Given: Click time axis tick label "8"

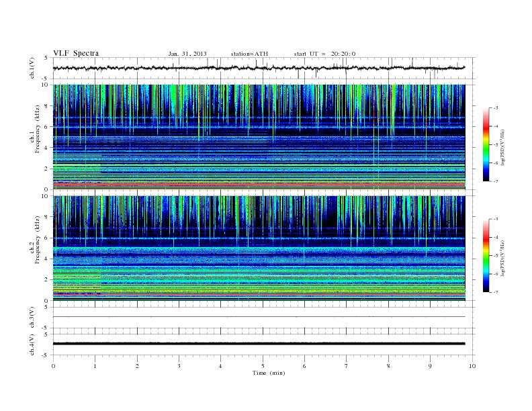Looking at the screenshot, I should (388, 366).
